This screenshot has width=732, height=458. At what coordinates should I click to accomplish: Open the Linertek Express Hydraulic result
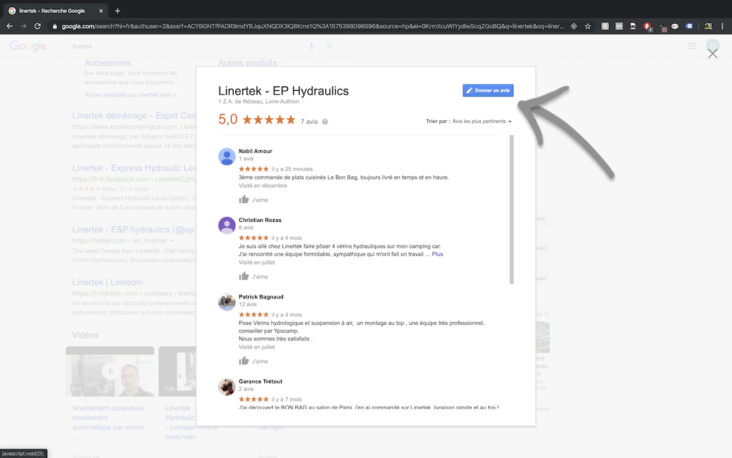[x=134, y=168]
